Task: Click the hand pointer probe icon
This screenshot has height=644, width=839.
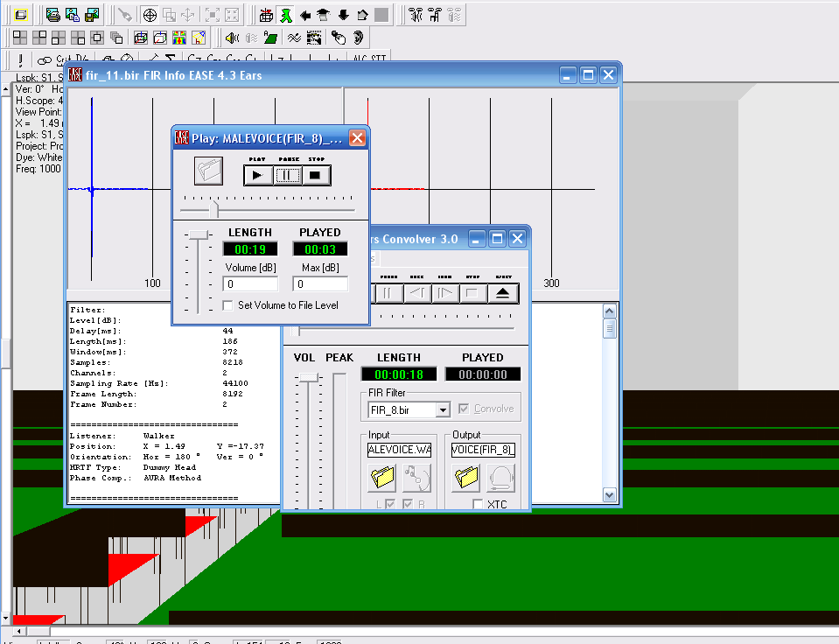Action: (x=339, y=38)
